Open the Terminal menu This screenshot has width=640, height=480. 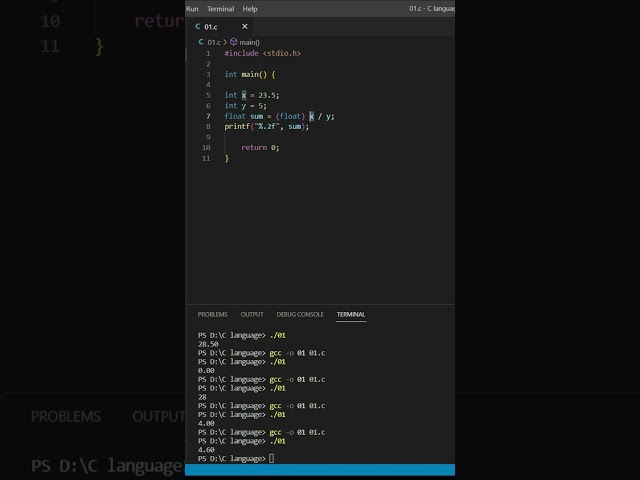tap(220, 9)
